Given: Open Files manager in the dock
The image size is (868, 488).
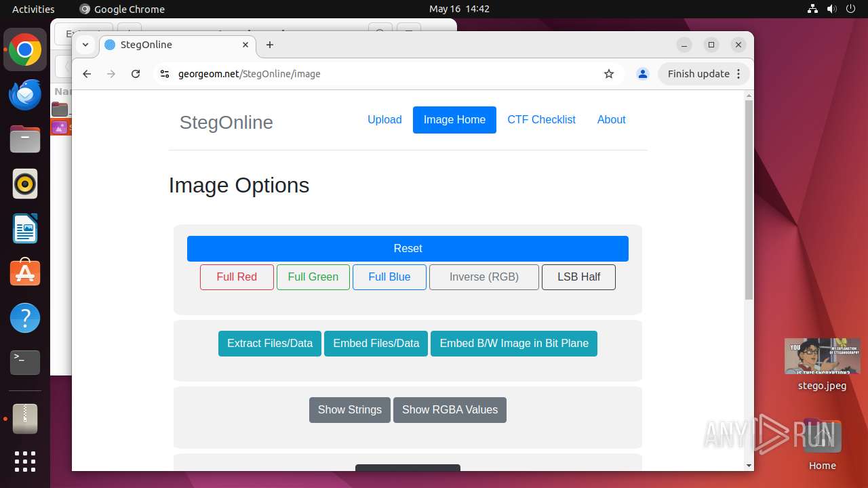Looking at the screenshot, I should click(25, 140).
